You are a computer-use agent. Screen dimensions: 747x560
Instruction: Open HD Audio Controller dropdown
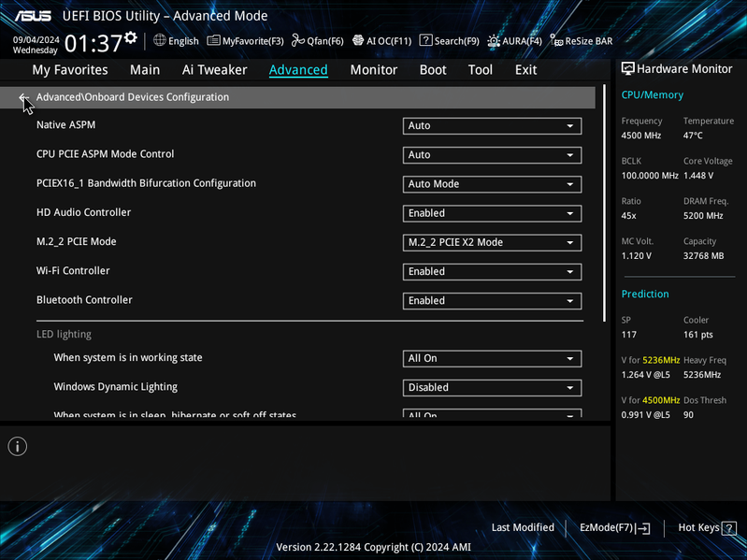[492, 213]
